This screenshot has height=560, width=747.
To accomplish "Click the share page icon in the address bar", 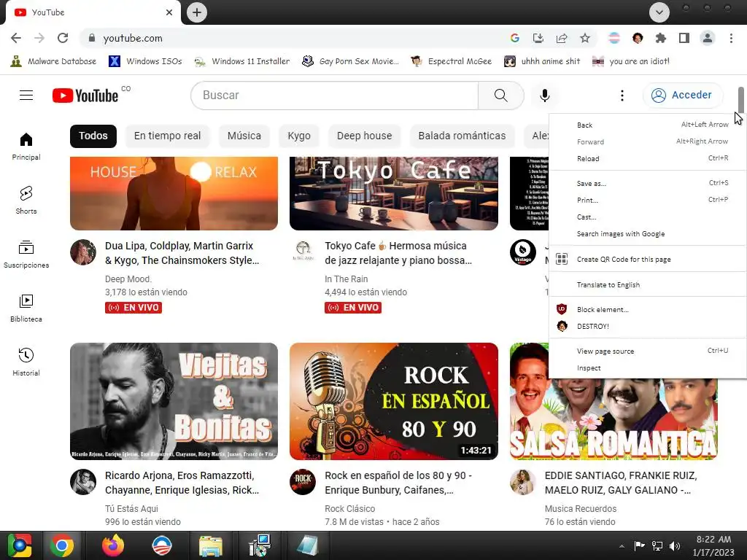I will click(x=562, y=38).
